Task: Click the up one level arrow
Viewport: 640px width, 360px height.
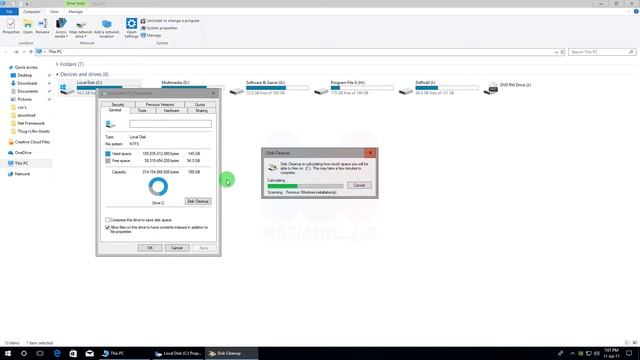Action: (x=31, y=52)
